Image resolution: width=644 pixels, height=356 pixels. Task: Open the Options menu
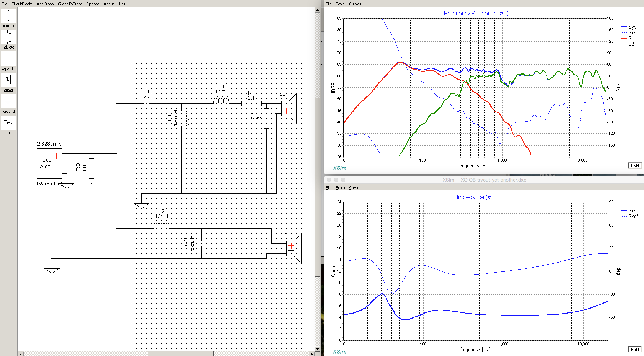coord(93,4)
